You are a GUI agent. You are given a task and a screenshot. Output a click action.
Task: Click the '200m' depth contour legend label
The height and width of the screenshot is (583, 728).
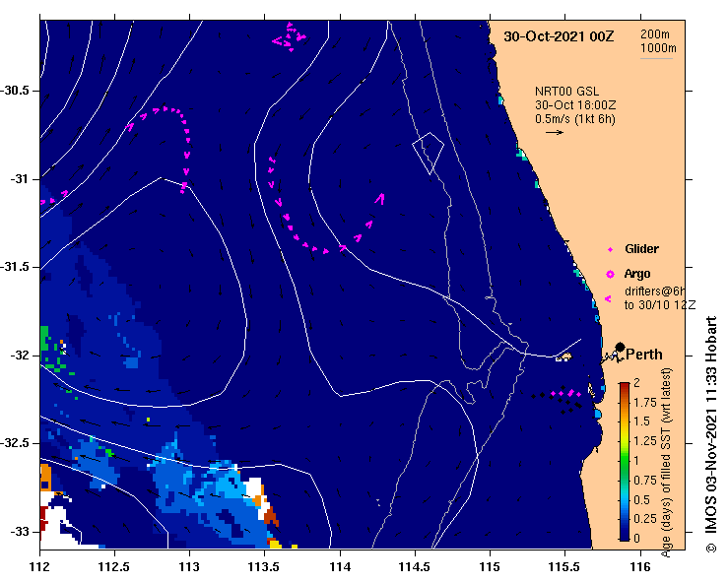[x=655, y=34]
